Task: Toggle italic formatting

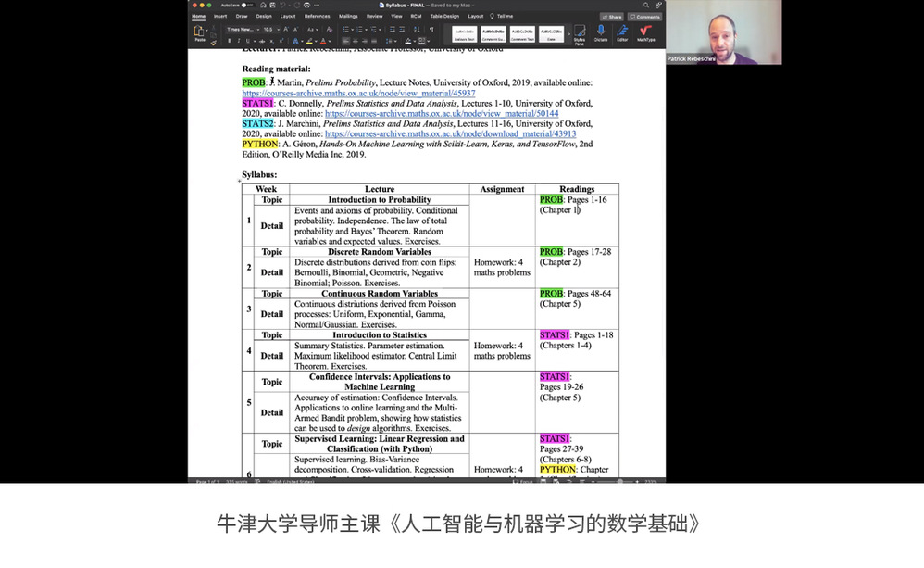Action: point(238,41)
